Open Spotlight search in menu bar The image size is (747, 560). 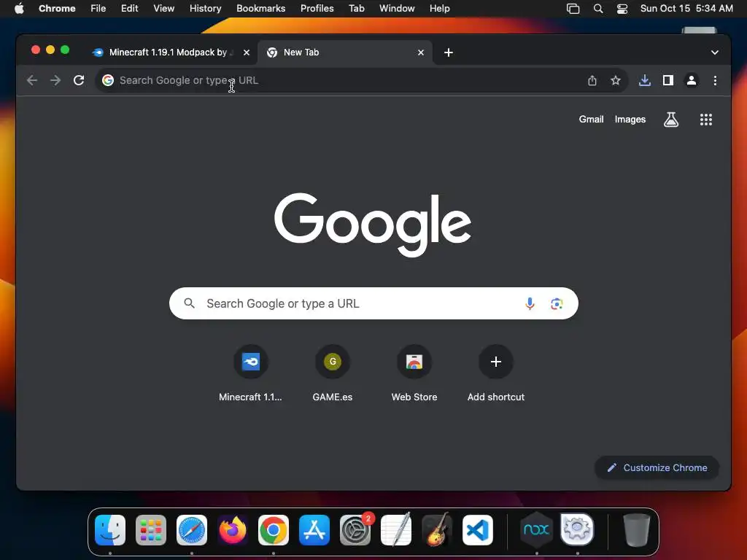(598, 9)
